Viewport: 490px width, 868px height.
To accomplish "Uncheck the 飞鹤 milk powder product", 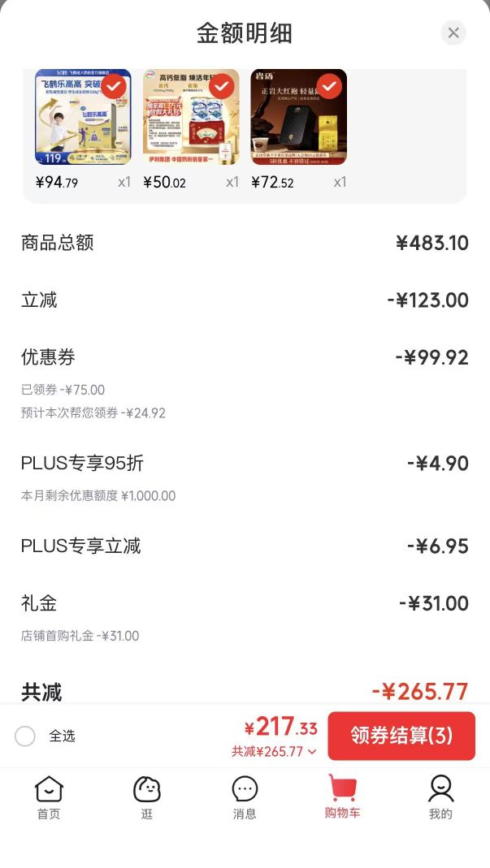I will tap(115, 86).
